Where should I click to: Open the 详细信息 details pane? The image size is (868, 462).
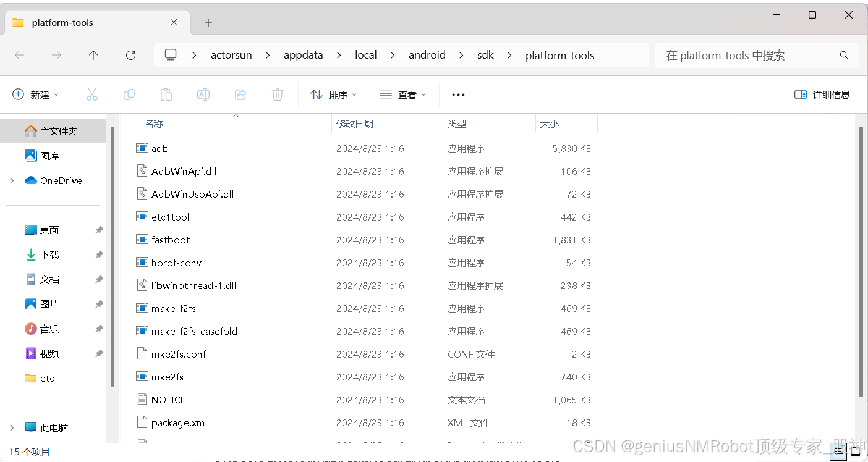coord(822,94)
